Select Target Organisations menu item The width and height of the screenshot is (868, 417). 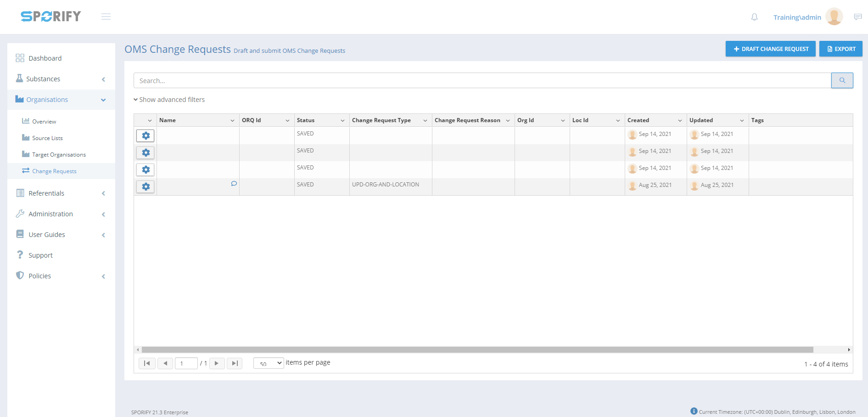pos(59,155)
